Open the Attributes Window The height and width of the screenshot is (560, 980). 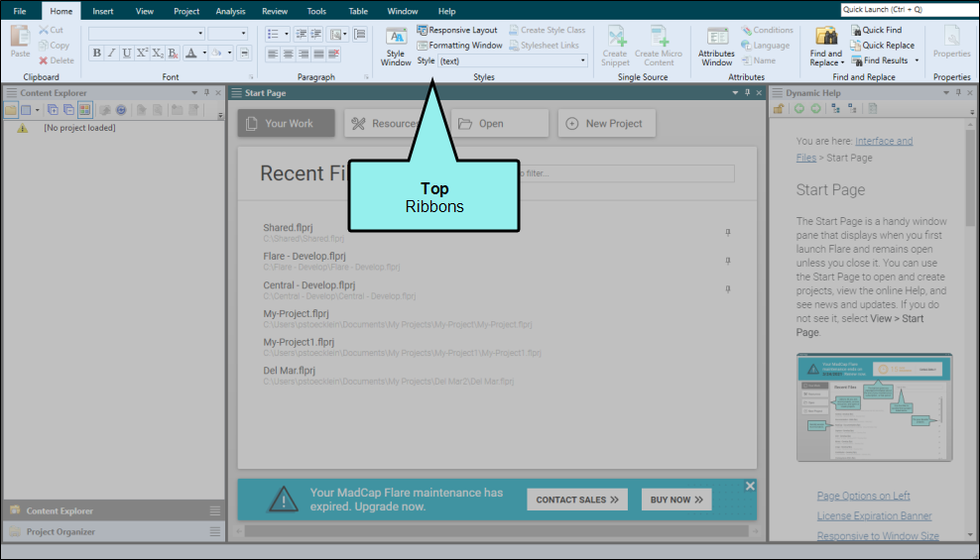pos(716,47)
